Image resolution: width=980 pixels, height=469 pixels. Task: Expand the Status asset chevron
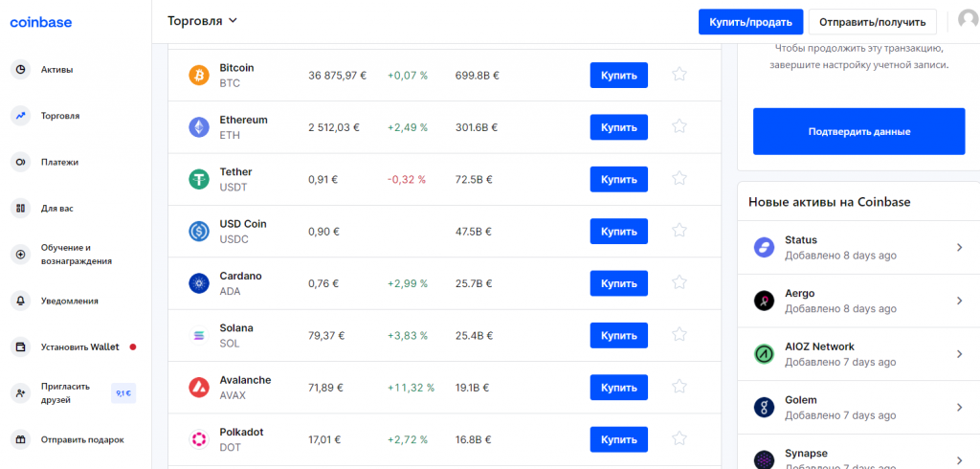tap(960, 248)
